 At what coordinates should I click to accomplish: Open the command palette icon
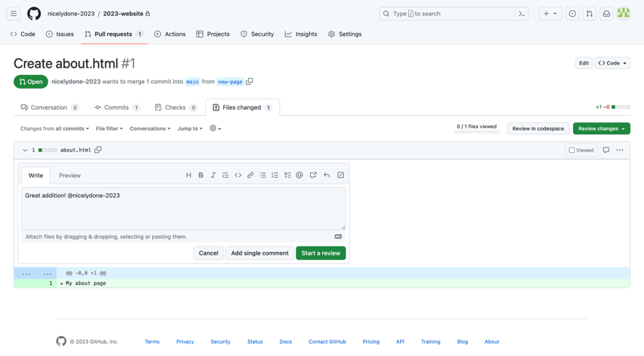522,14
